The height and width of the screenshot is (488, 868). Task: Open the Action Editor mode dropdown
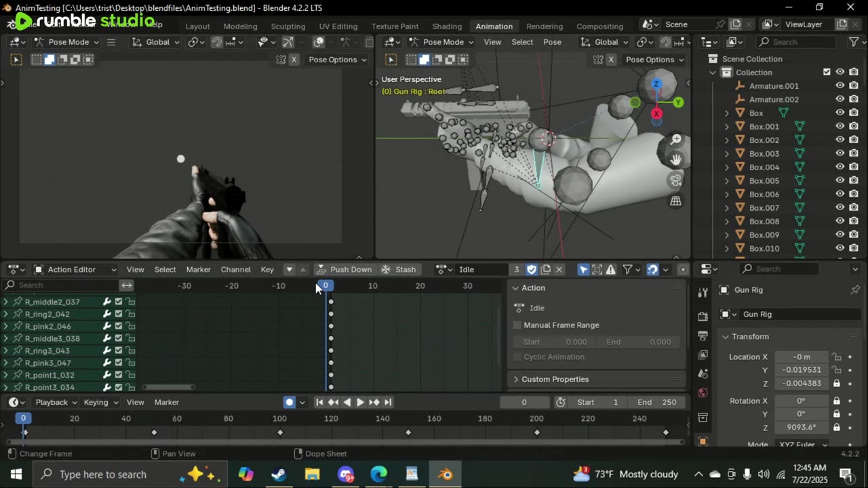[x=75, y=269]
